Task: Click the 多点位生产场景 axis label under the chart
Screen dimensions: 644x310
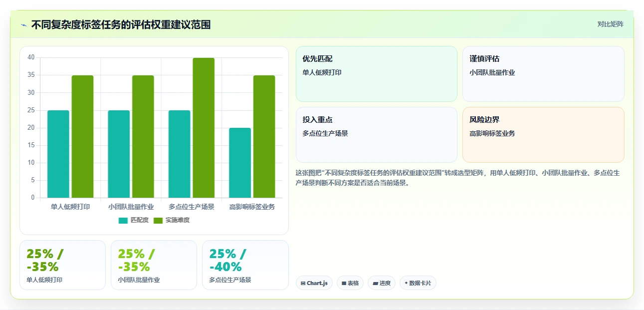Action: click(192, 207)
